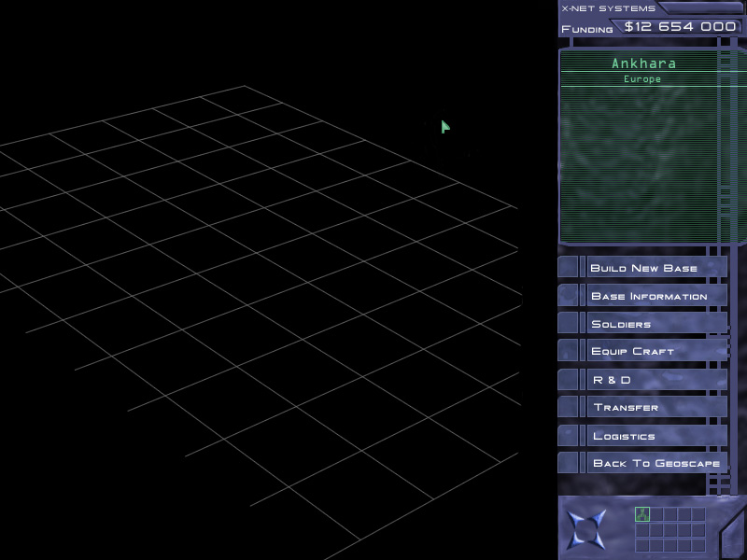
Task: Open the R & D screen
Action: (643, 380)
